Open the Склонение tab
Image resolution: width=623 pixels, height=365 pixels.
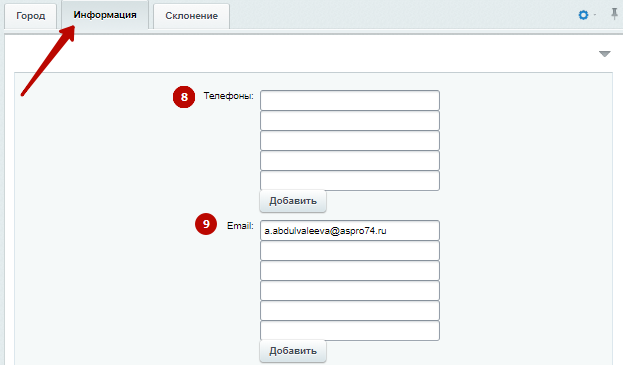pos(192,16)
